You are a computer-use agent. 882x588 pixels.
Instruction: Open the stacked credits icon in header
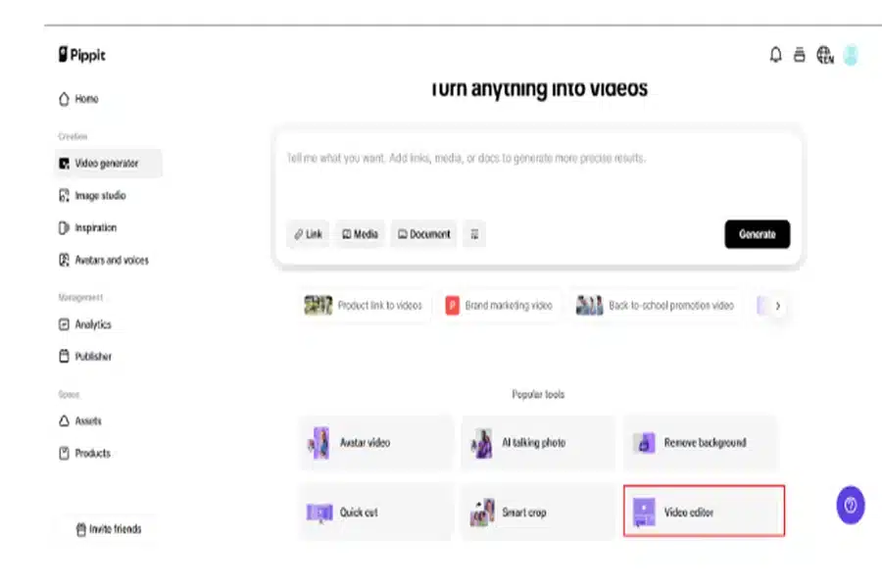[799, 55]
